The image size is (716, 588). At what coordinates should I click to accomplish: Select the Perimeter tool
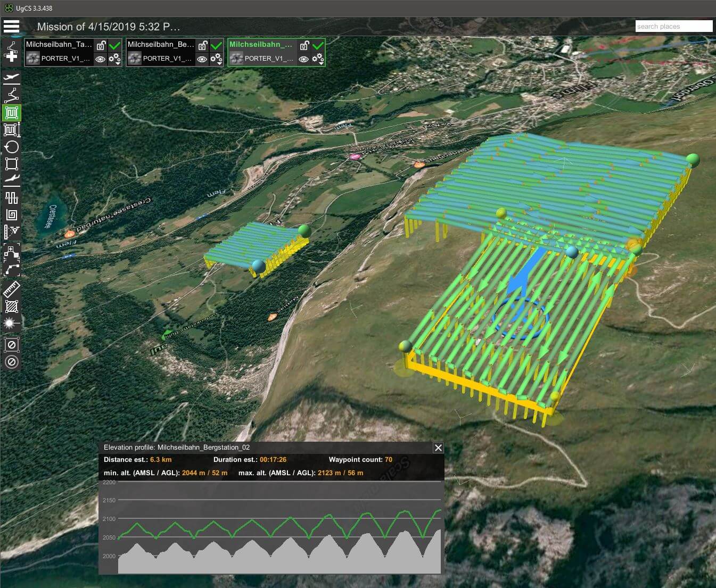tap(11, 164)
